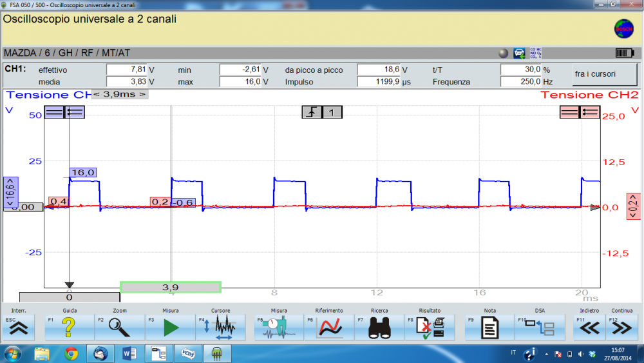Open the F5 Misura gauge icon
Screen dimensions: 644x363
[279, 328]
